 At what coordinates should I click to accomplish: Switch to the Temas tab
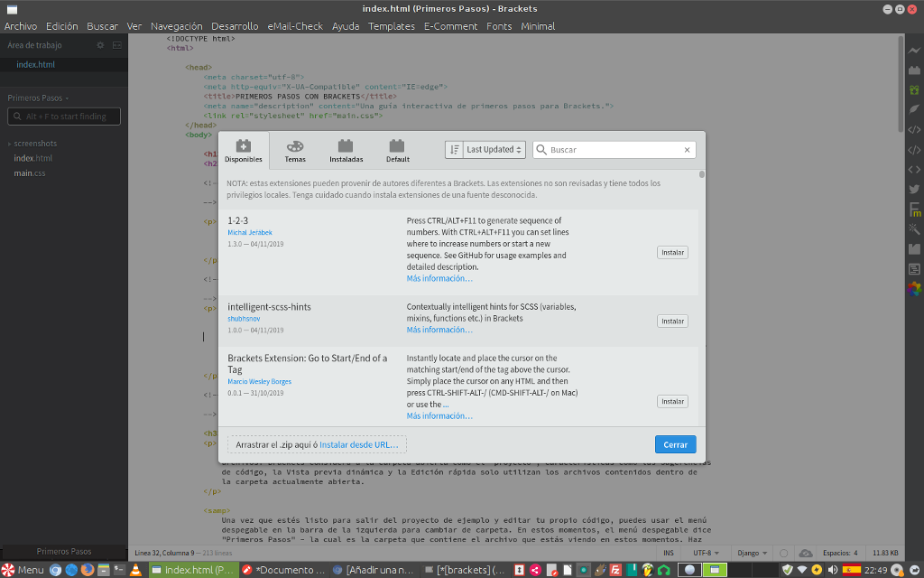coord(295,151)
